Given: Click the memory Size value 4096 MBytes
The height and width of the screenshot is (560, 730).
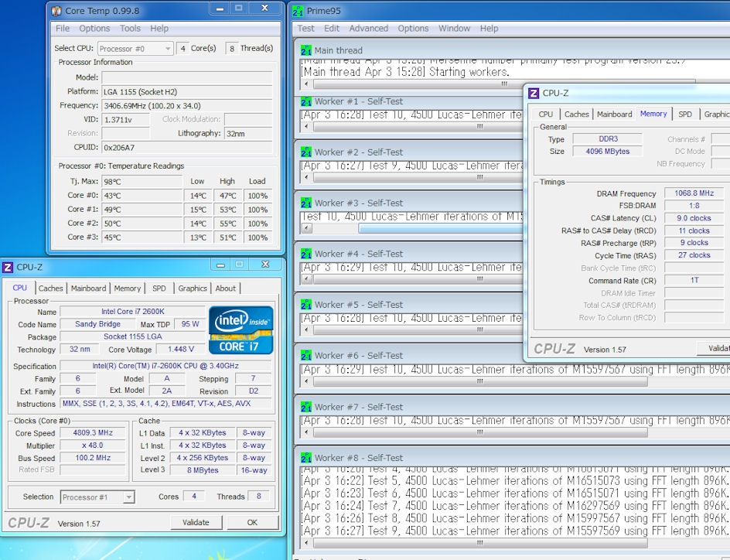Looking at the screenshot, I should [608, 152].
